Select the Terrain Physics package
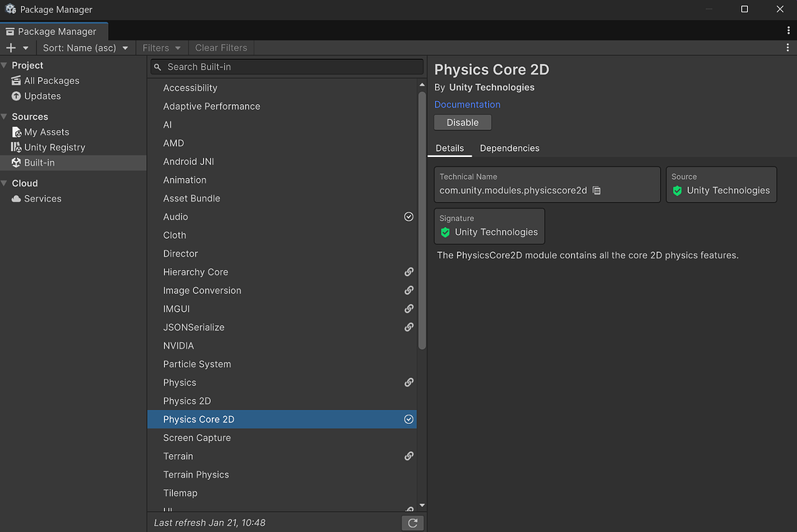This screenshot has width=797, height=532. [282, 474]
